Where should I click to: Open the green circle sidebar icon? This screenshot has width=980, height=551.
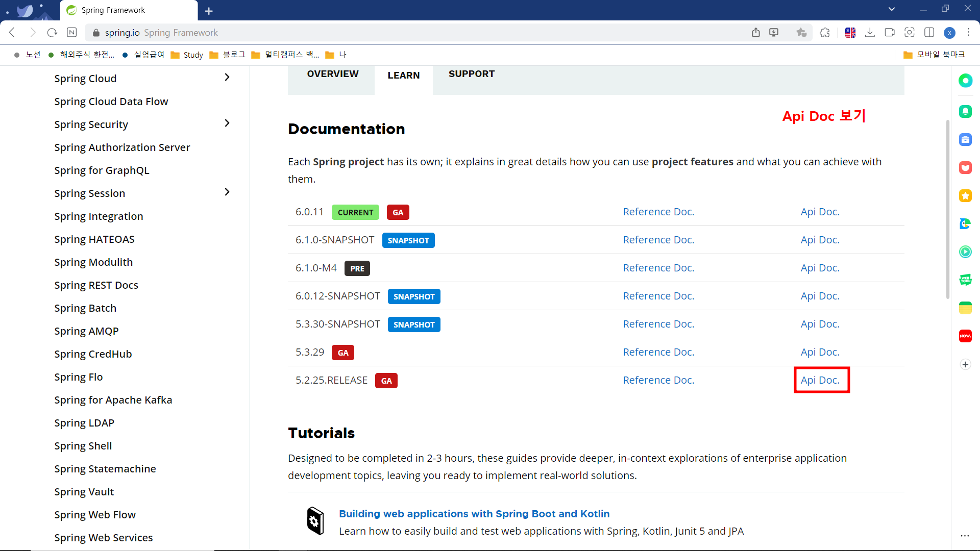pos(965,81)
